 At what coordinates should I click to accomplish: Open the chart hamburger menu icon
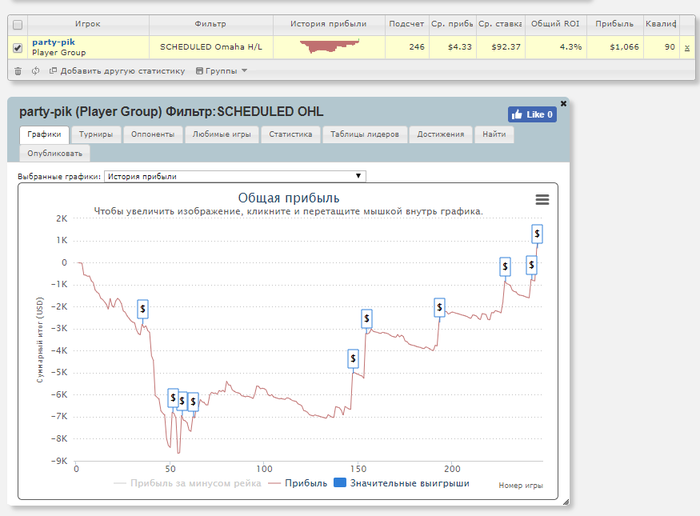(542, 200)
